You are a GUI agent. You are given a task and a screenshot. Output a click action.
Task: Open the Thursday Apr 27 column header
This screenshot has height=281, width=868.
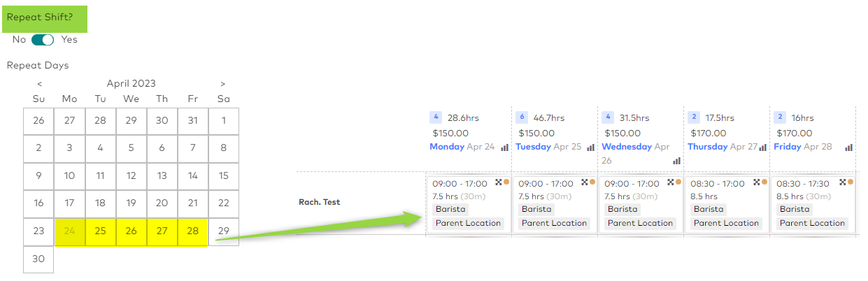point(723,147)
